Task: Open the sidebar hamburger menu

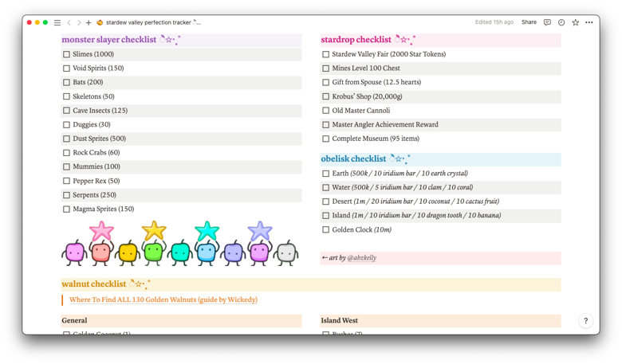Action: (57, 22)
